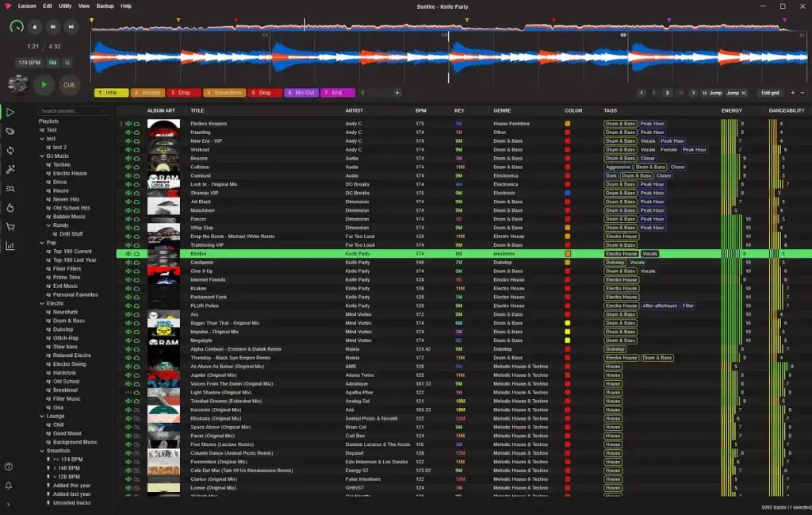Screen dimensions: 812x515
Task: Skip to the previous track
Action: click(x=53, y=26)
